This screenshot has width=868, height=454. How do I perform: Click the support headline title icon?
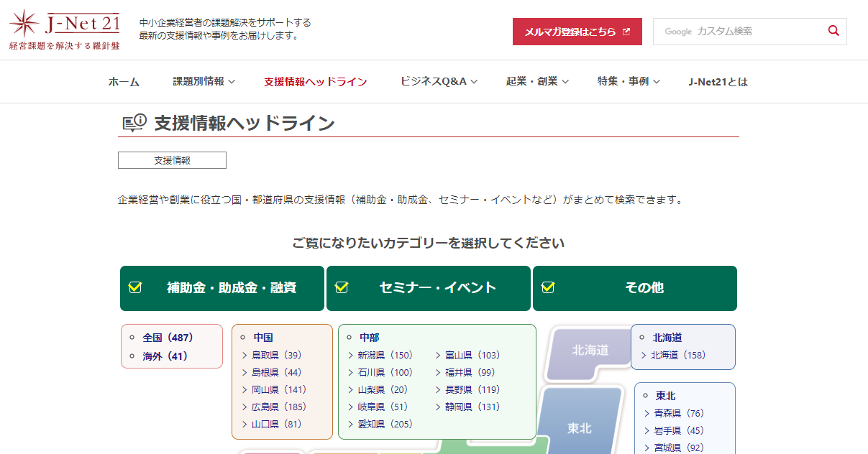(x=134, y=123)
